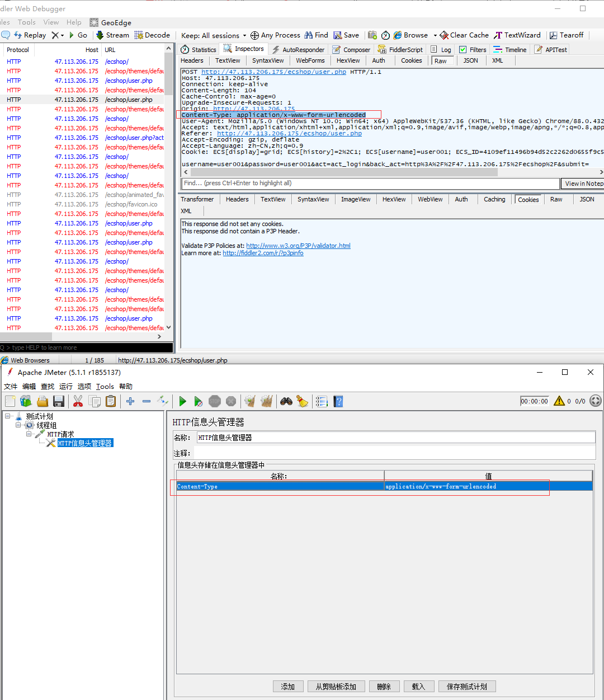Image resolution: width=604 pixels, height=700 pixels.
Task: Collapse 测试计划 tree node in JMeter
Action: [x=9, y=416]
